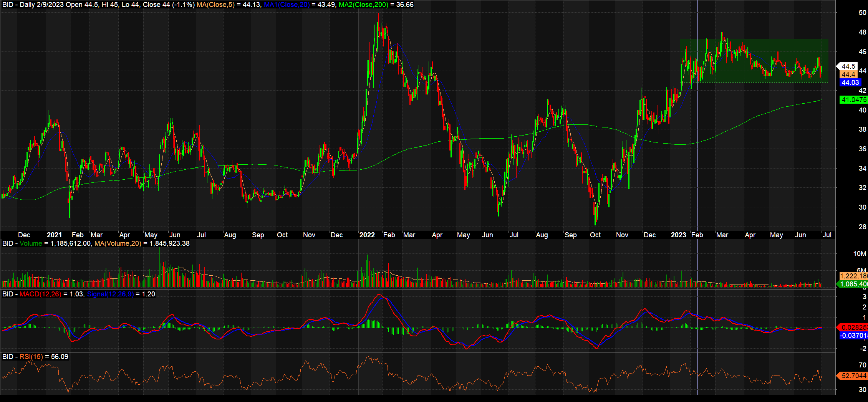Click the 2023 year label on time axis
This screenshot has height=402, width=868.
click(678, 235)
